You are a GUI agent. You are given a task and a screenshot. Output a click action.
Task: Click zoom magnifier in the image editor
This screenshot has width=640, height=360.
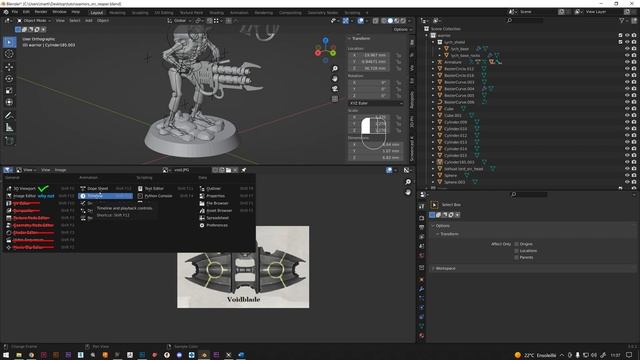pyautogui.click(x=408, y=182)
